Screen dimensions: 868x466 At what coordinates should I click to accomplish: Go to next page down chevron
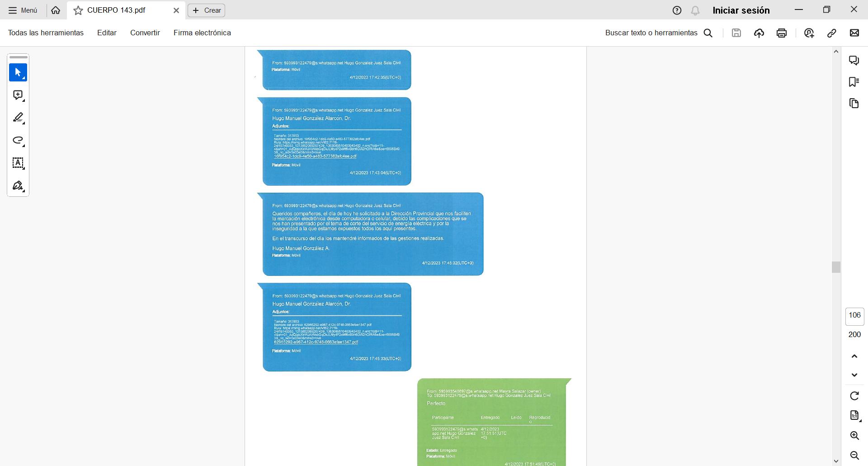[854, 375]
